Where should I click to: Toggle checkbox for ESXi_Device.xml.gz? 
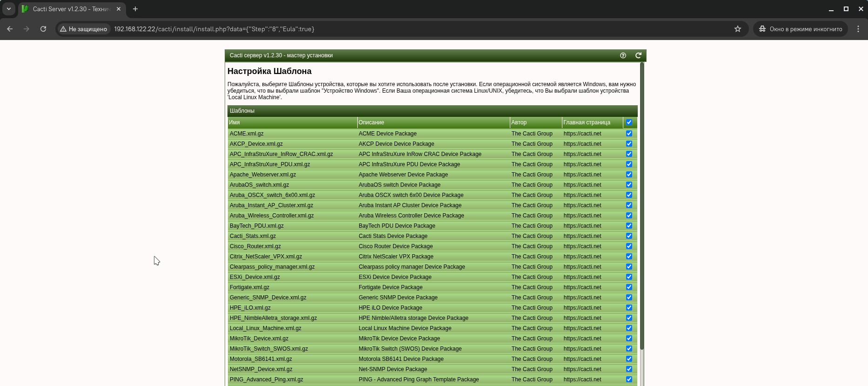(x=629, y=277)
